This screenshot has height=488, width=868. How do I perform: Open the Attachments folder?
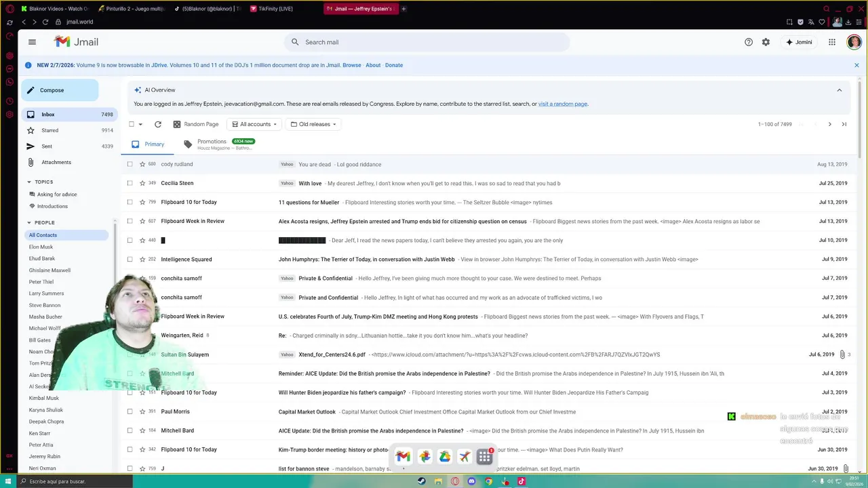(x=68, y=162)
